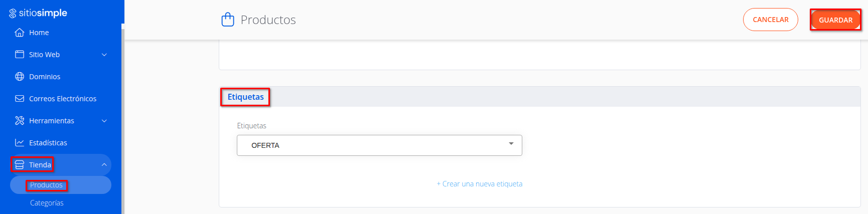Go to Dominios menu item

click(x=45, y=77)
